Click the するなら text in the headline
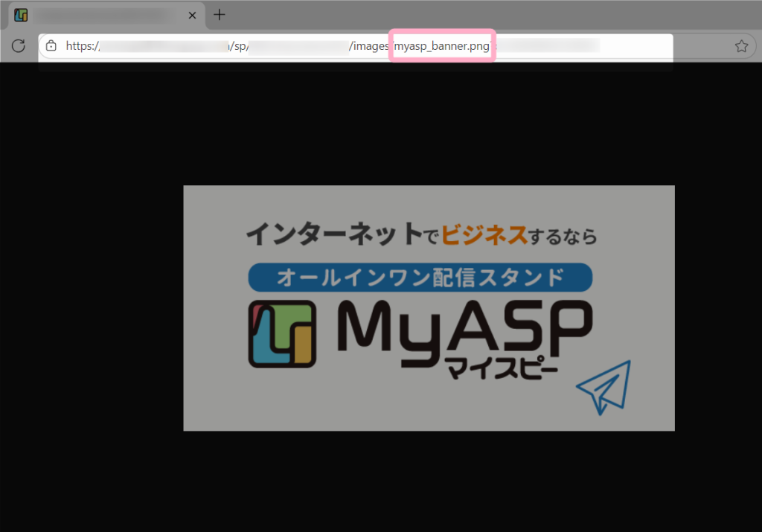762x532 pixels. pyautogui.click(x=563, y=237)
